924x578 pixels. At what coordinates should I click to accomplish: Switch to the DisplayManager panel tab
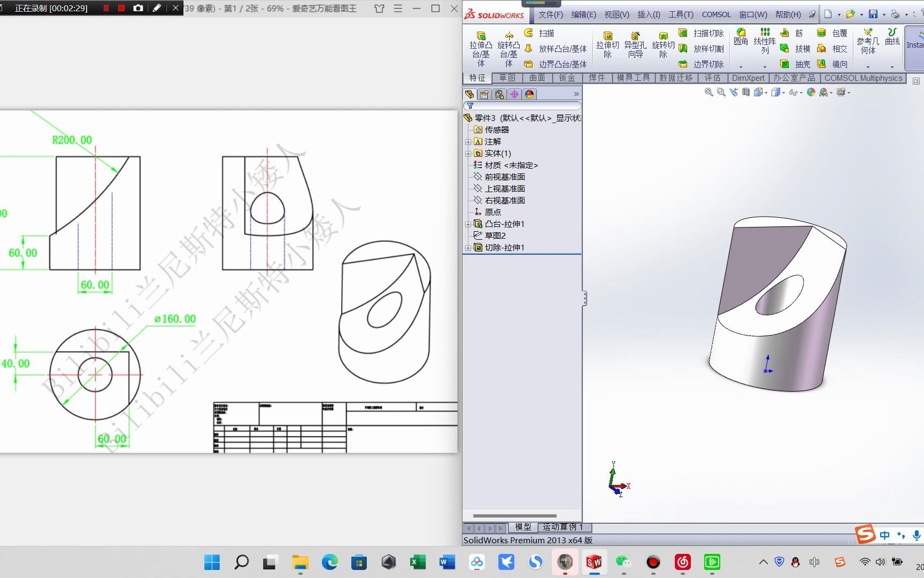[529, 94]
